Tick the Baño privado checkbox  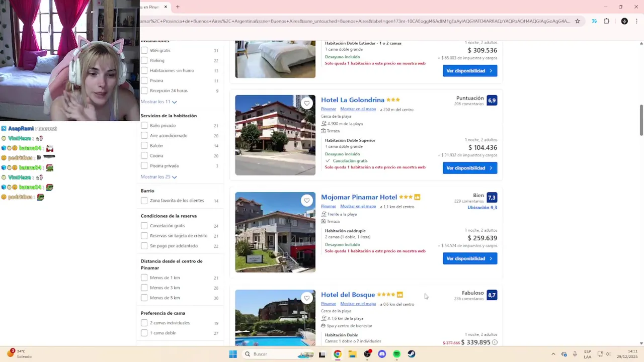pyautogui.click(x=144, y=125)
